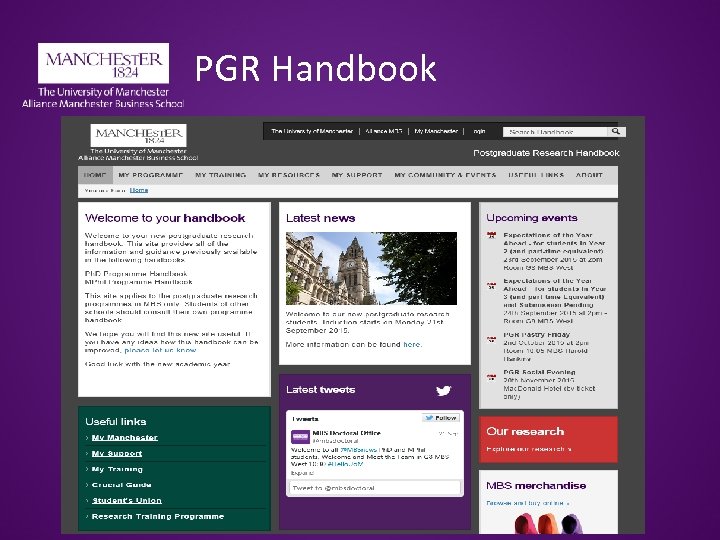Click the MPhil Programme Handbook text
Screen dimensions: 720x540
click(x=138, y=282)
